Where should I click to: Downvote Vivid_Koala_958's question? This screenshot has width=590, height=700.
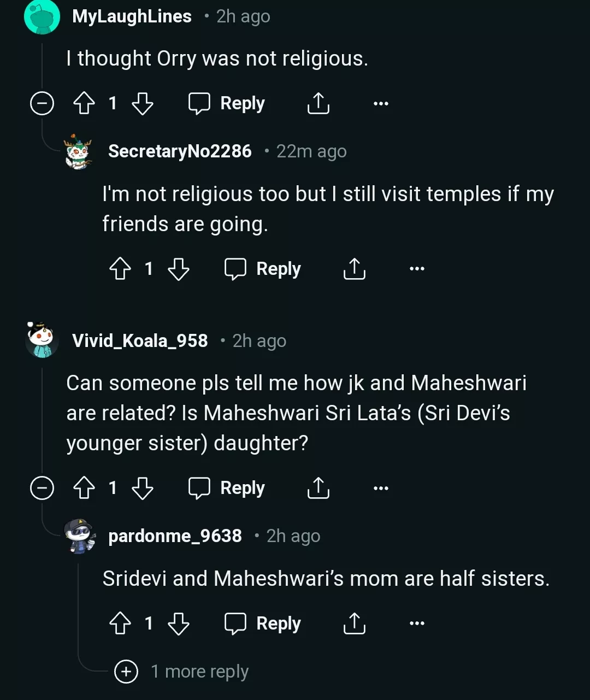(143, 488)
